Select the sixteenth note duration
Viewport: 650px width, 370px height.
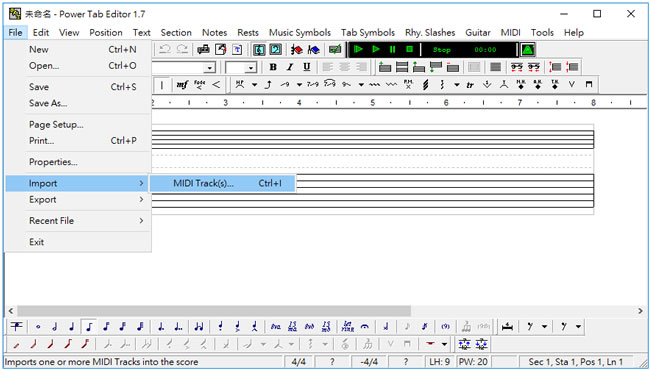click(106, 327)
